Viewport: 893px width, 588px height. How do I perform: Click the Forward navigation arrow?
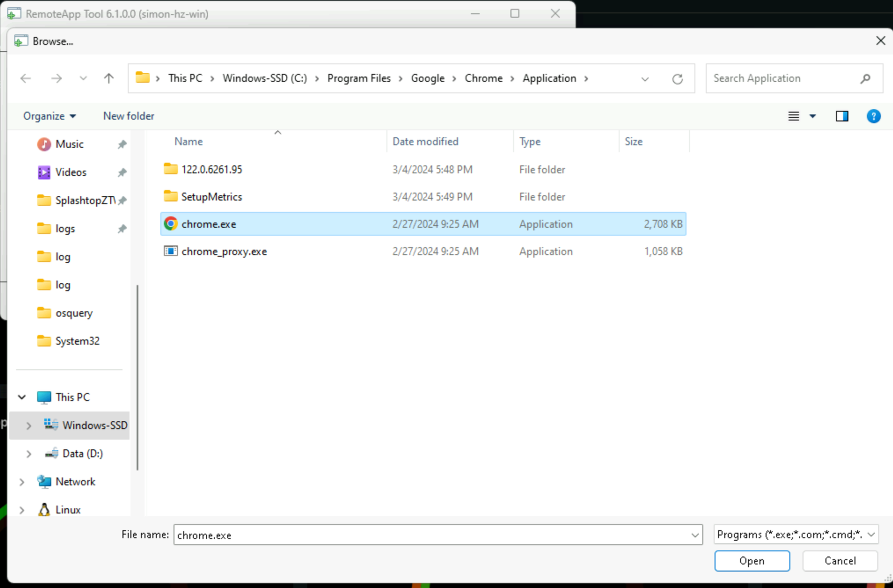[56, 79]
